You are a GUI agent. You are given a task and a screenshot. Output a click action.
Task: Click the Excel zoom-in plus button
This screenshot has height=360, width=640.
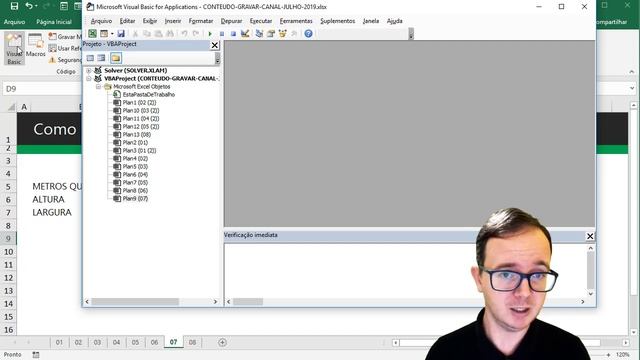(x=608, y=355)
